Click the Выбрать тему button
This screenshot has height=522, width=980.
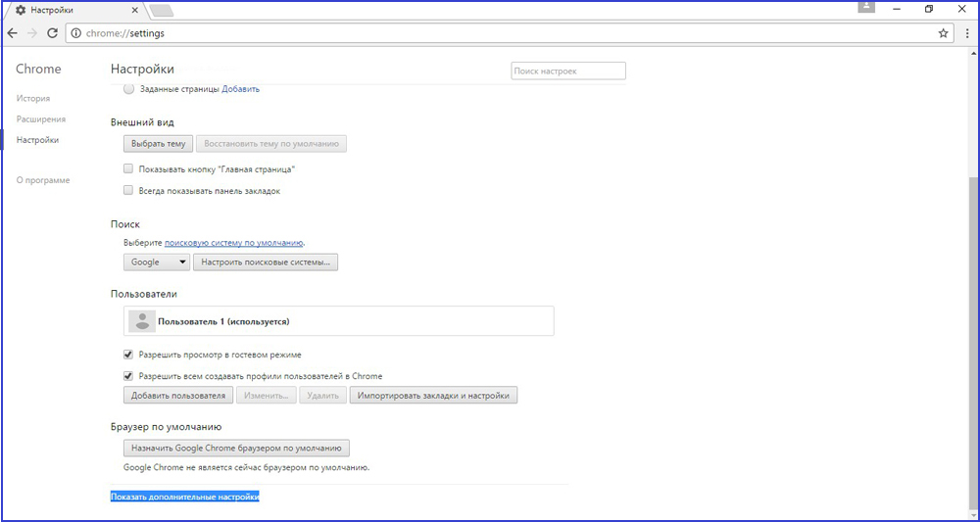tap(158, 143)
